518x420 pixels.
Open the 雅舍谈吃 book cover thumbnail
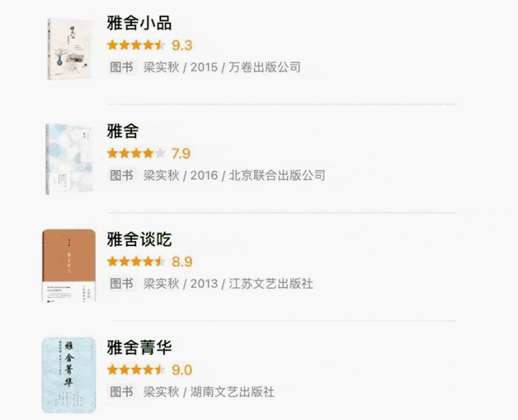coord(63,265)
